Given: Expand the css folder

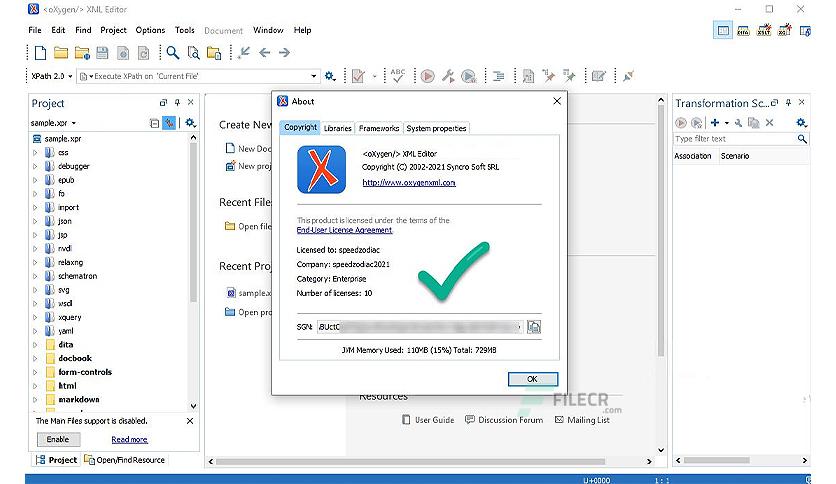Looking at the screenshot, I should tap(35, 152).
